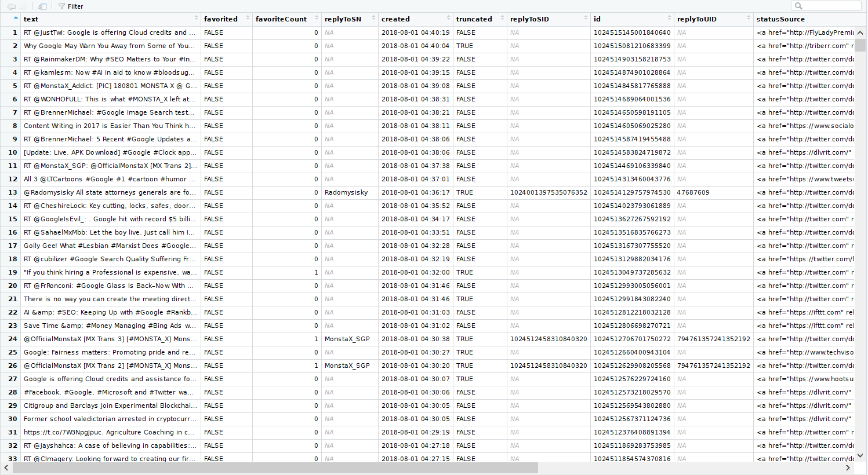Select cell '[Update: Live, APK Download] #Google #Clock'
The image size is (868, 475).
coord(111,152)
